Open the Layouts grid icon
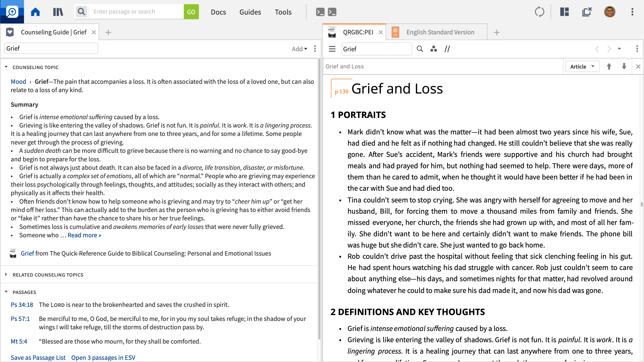Viewport: 644px width, 362px height. point(565,12)
